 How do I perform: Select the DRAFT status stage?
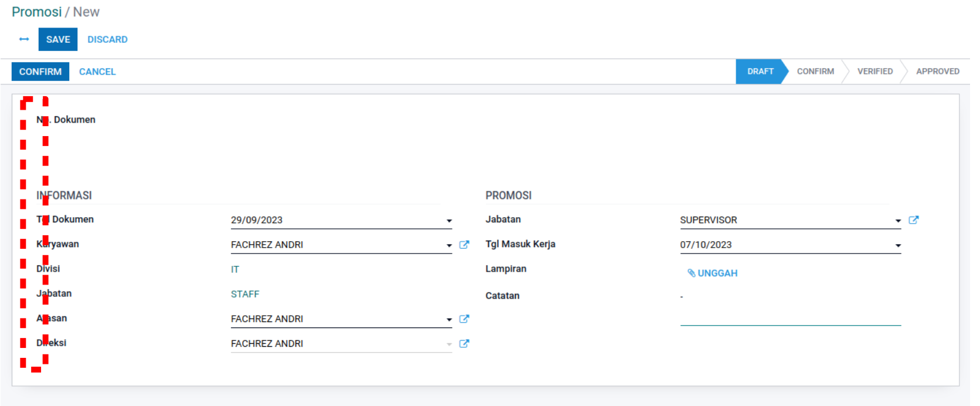pyautogui.click(x=760, y=72)
